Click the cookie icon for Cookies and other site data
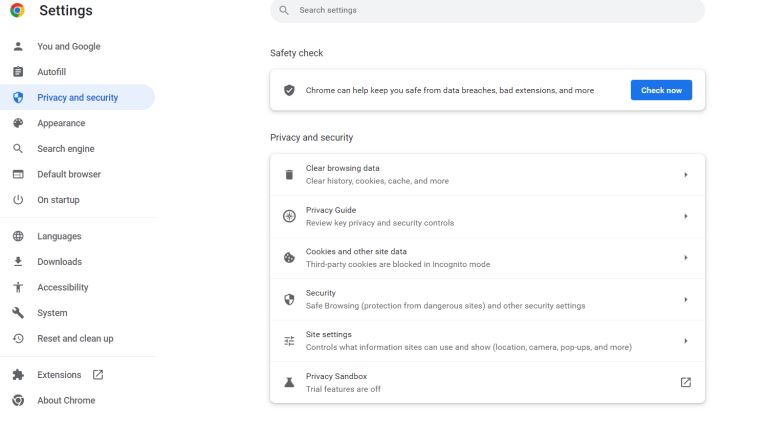768x444 pixels. click(x=289, y=258)
